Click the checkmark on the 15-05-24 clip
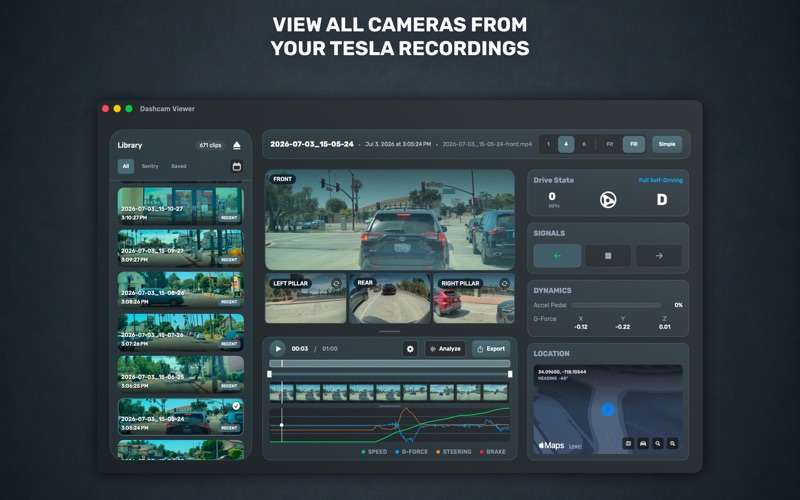The width and height of the screenshot is (800, 500). click(236, 406)
